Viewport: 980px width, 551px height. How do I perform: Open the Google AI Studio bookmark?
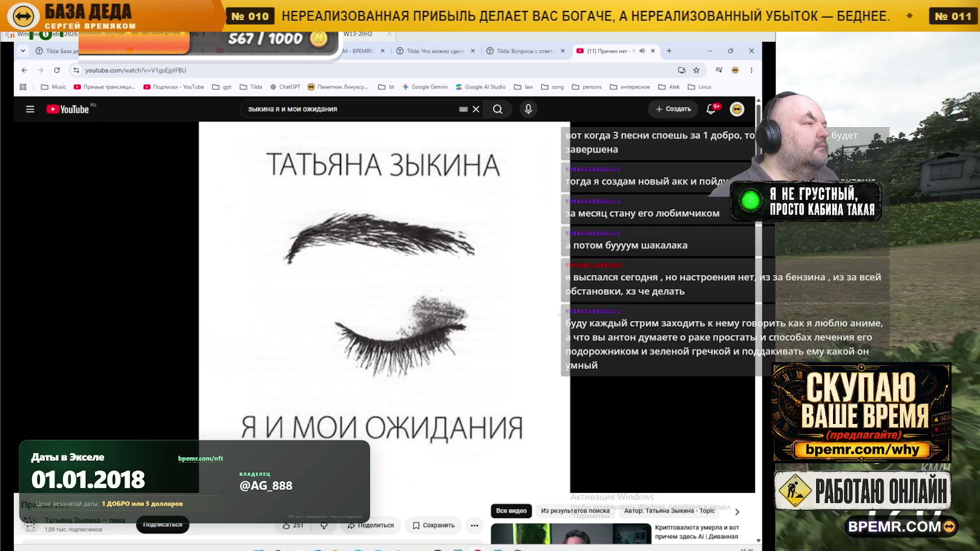(481, 87)
